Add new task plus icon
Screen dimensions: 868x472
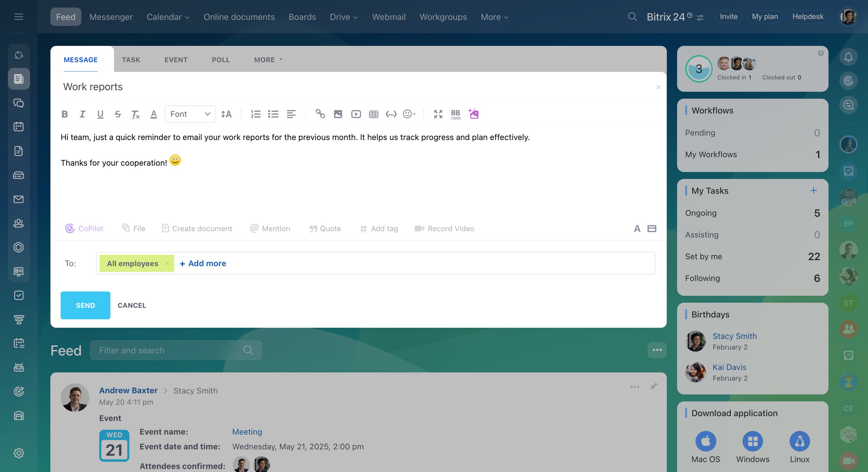(x=813, y=190)
